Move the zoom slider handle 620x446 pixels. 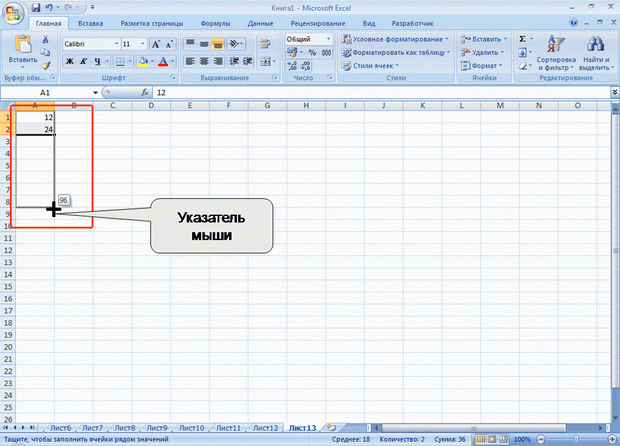576,439
